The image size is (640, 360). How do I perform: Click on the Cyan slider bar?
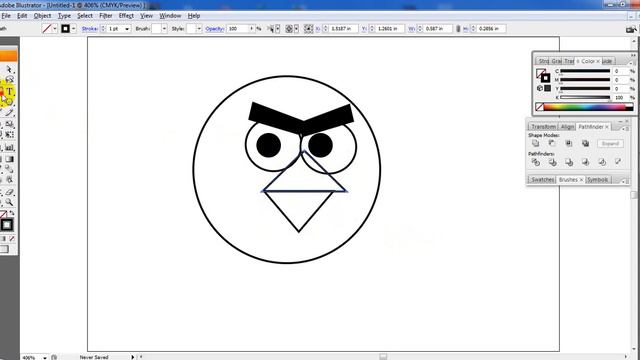click(x=585, y=71)
